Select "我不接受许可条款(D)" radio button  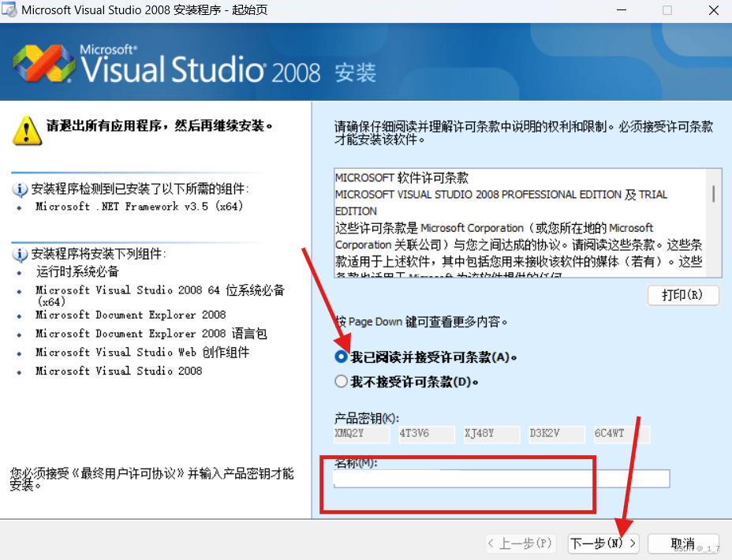[342, 382]
